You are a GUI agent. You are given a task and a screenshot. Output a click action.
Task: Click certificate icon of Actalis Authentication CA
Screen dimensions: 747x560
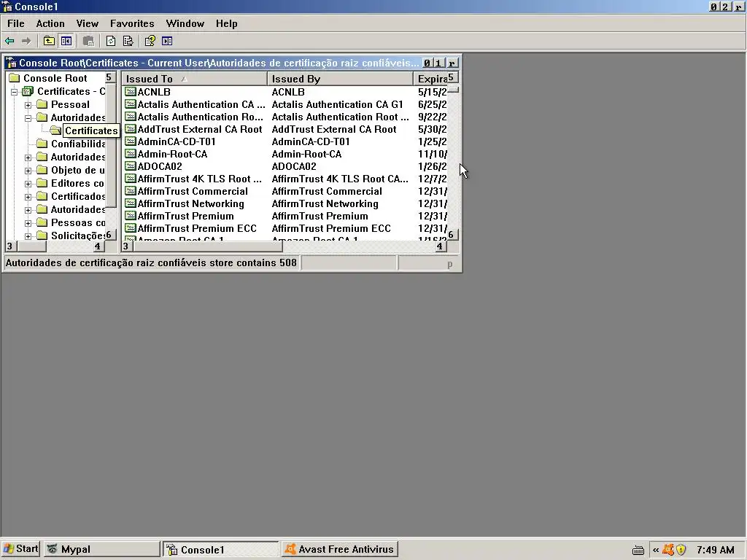130,104
